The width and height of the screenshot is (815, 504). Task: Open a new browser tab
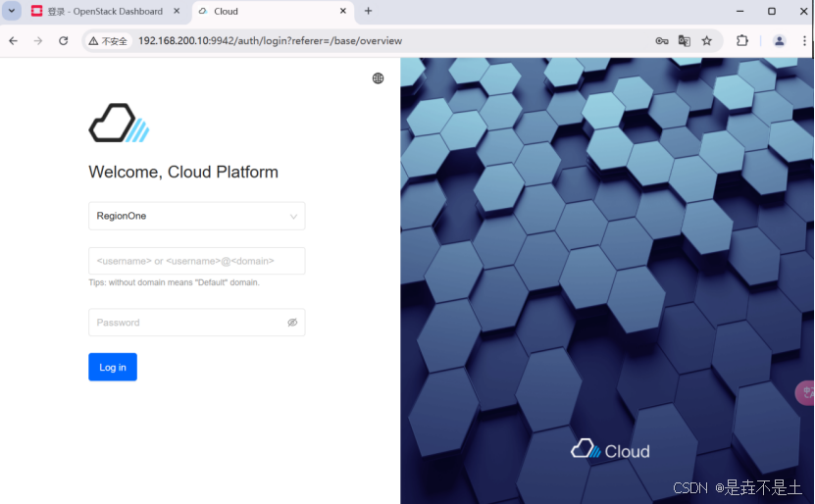[x=368, y=11]
